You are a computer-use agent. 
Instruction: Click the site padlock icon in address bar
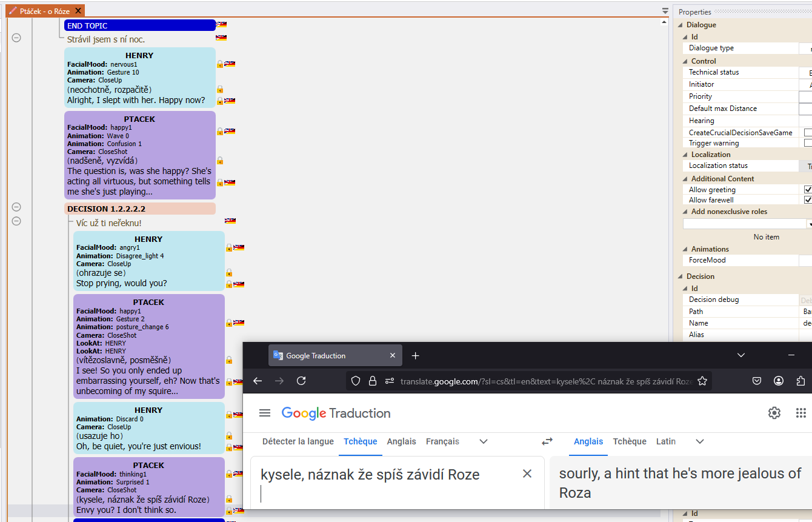[x=373, y=381]
